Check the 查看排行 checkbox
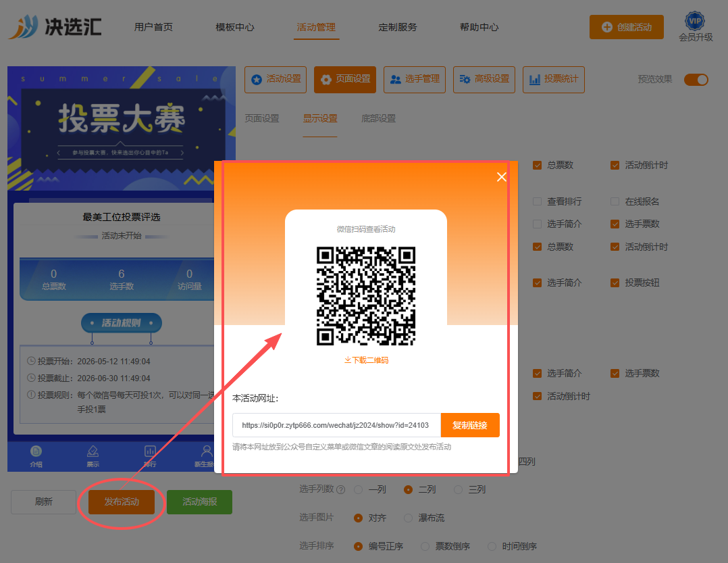The image size is (728, 563). pos(537,201)
